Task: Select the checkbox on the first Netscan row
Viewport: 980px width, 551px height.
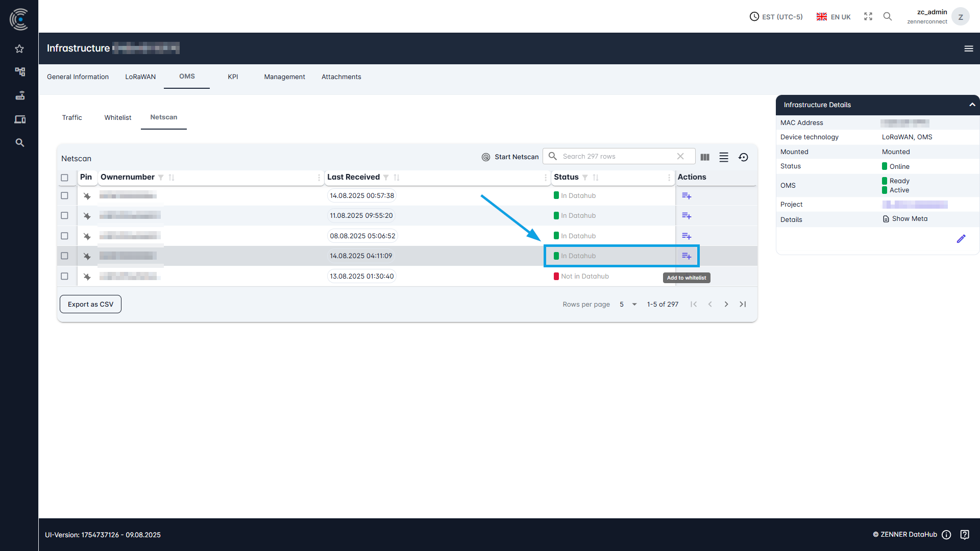Action: pos(65,195)
